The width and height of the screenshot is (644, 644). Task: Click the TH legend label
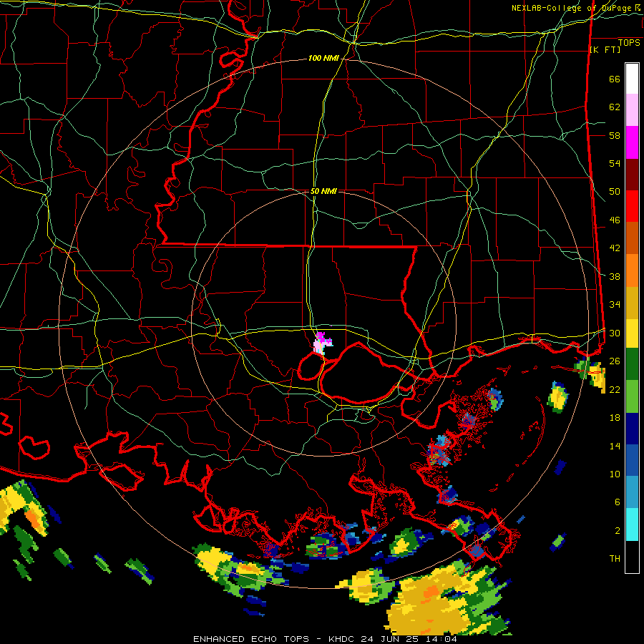(x=615, y=559)
